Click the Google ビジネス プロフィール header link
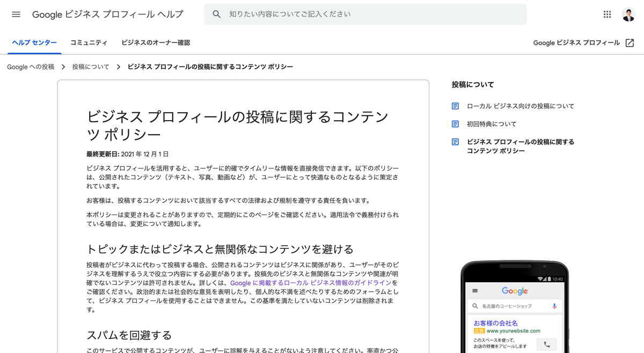The image size is (644, 353). tap(576, 43)
